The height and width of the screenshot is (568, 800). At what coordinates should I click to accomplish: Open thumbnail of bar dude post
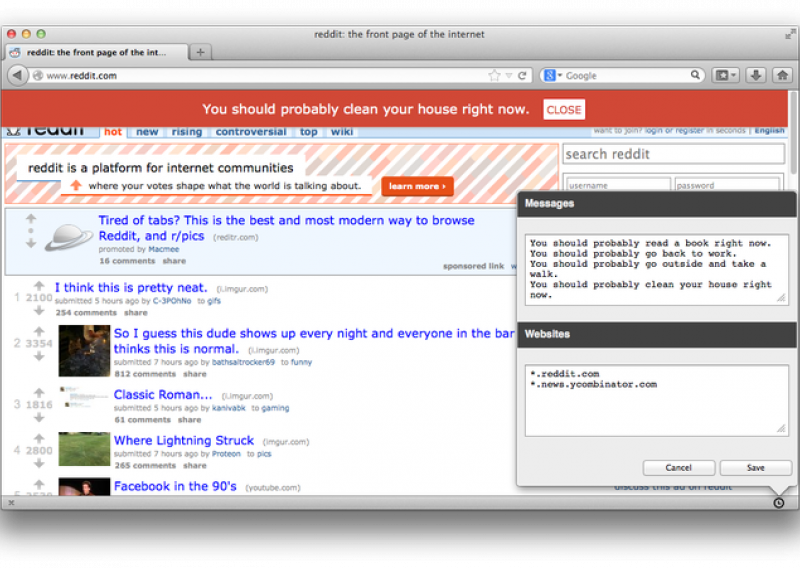[84, 351]
